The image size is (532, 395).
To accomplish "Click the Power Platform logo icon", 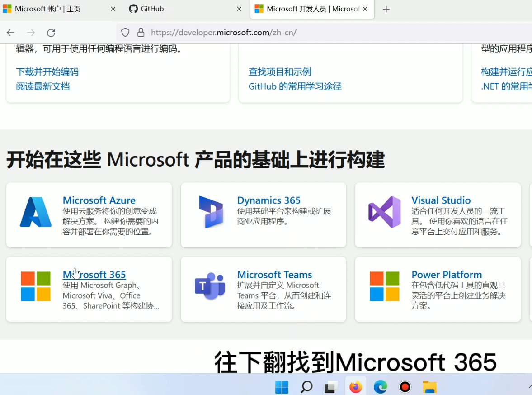I will point(384,286).
